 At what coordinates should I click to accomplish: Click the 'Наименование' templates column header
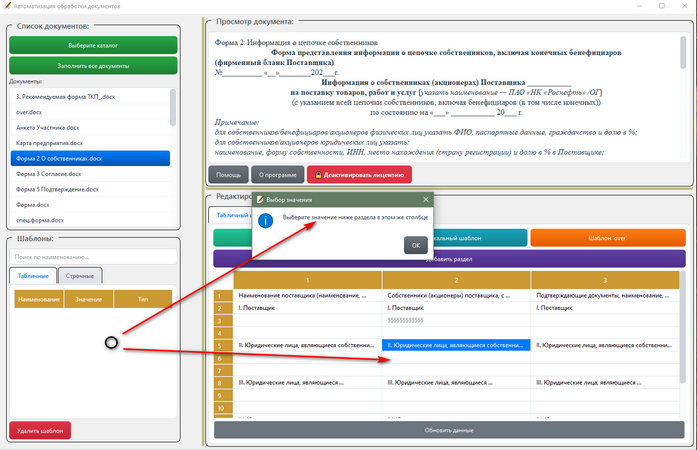[x=39, y=299]
